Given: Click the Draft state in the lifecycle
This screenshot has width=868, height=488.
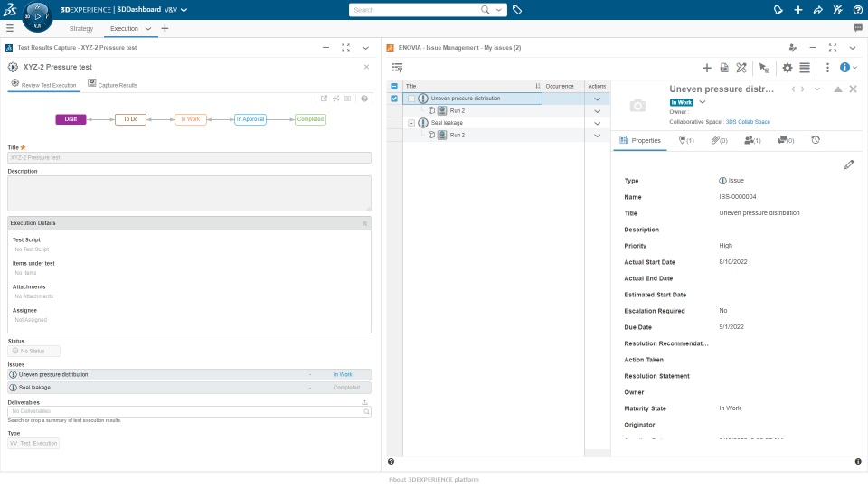Looking at the screenshot, I should [71, 119].
